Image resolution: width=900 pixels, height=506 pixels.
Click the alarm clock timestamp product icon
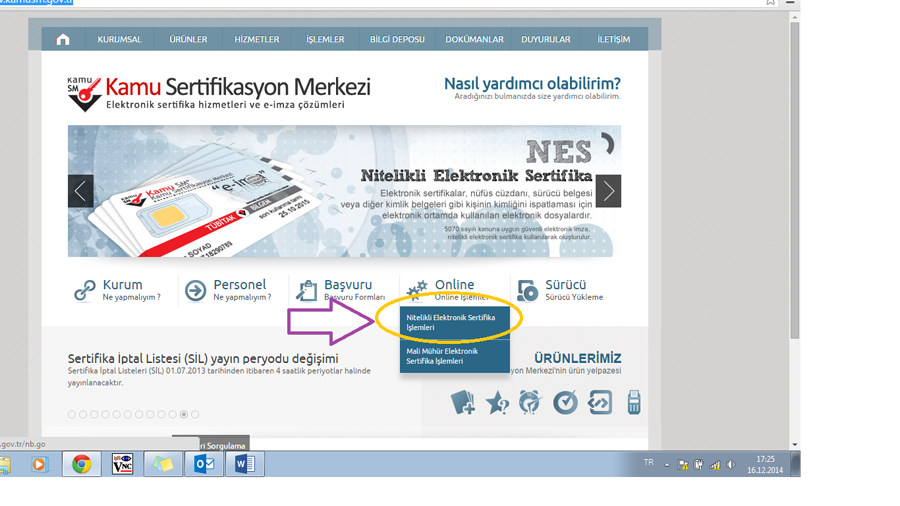[530, 402]
